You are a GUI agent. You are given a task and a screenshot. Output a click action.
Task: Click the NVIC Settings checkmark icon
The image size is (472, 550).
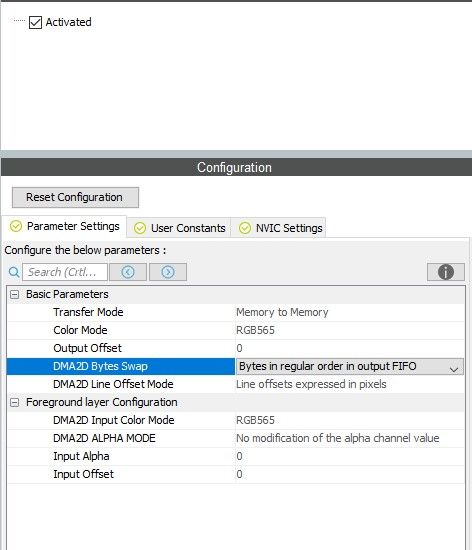245,228
